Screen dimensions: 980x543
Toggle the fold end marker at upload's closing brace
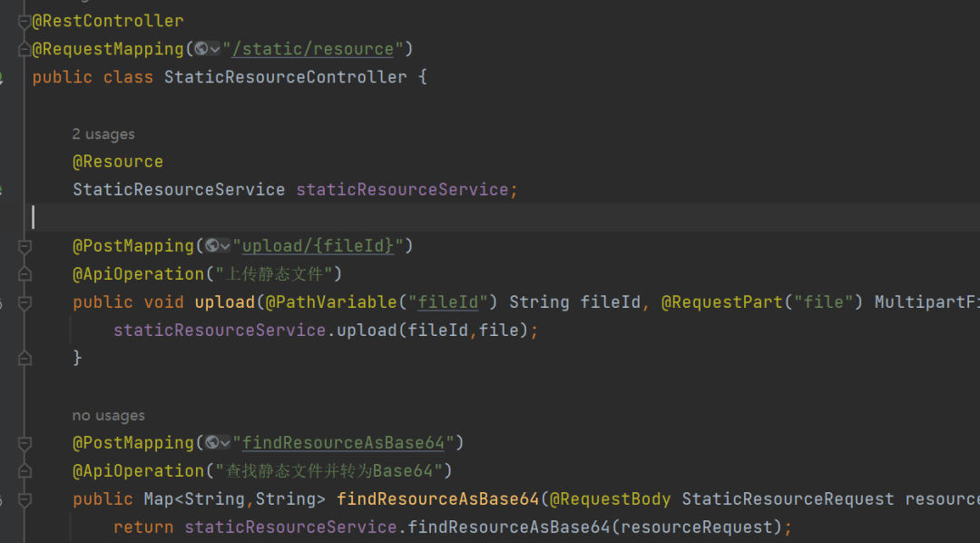pos(24,359)
